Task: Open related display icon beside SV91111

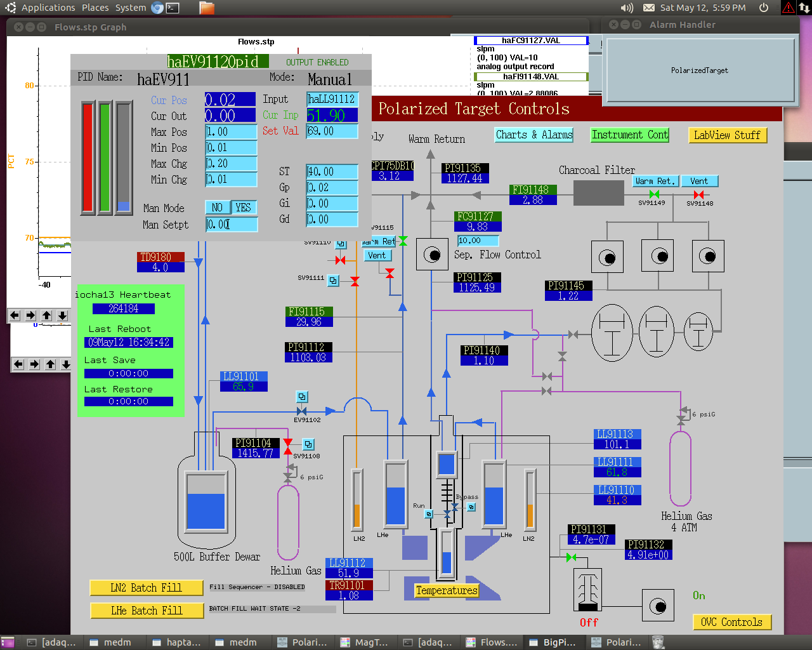Action: 333,280
